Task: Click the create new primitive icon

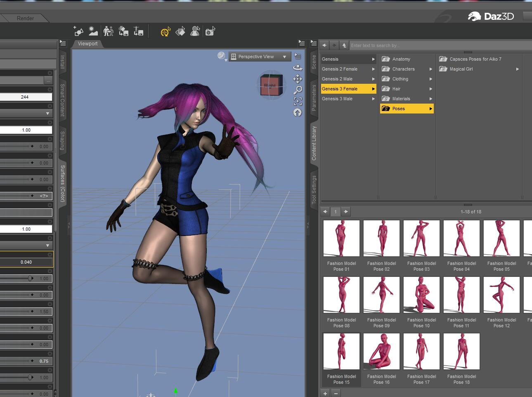Action: pyautogui.click(x=78, y=31)
